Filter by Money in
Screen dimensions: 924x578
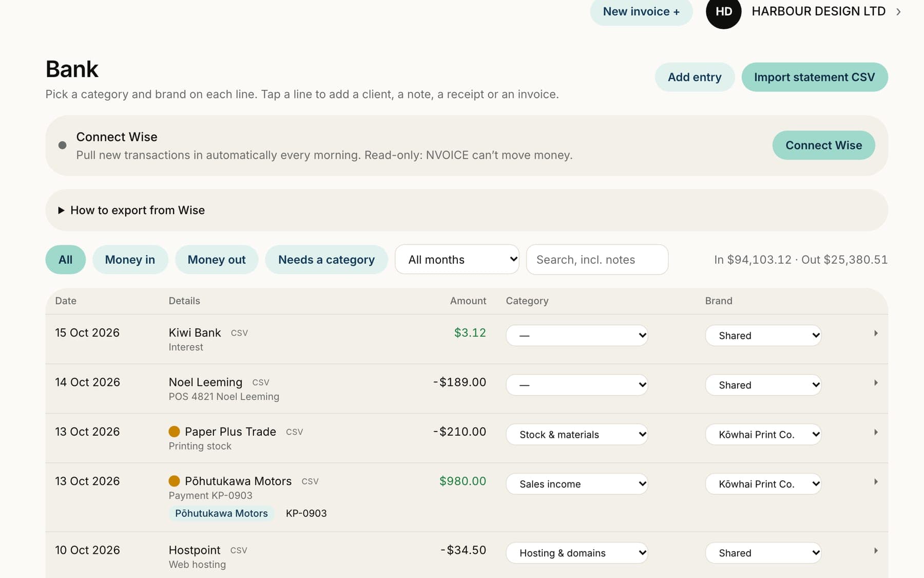coord(130,259)
